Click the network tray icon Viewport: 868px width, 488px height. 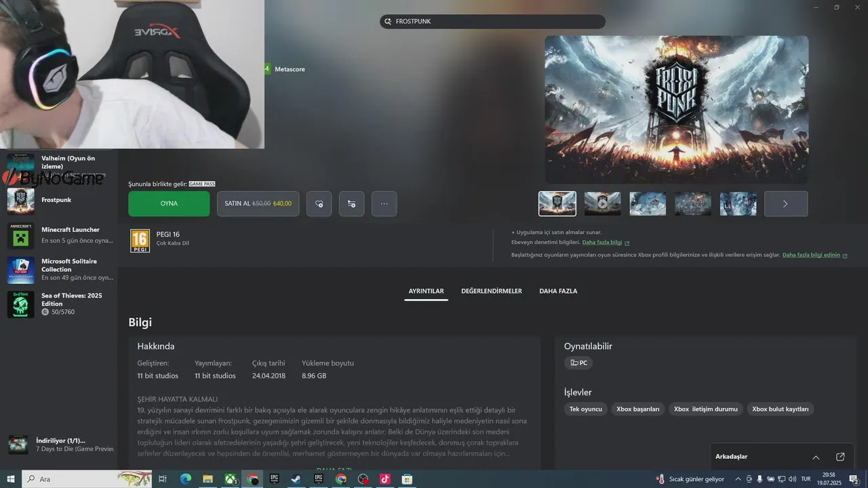pos(781,479)
